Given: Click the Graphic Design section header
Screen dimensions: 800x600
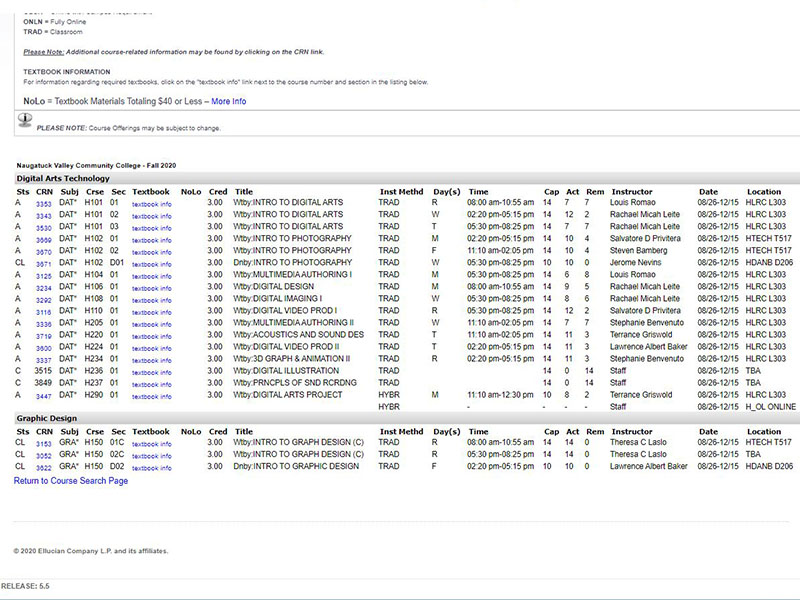Looking at the screenshot, I should 407,418.
